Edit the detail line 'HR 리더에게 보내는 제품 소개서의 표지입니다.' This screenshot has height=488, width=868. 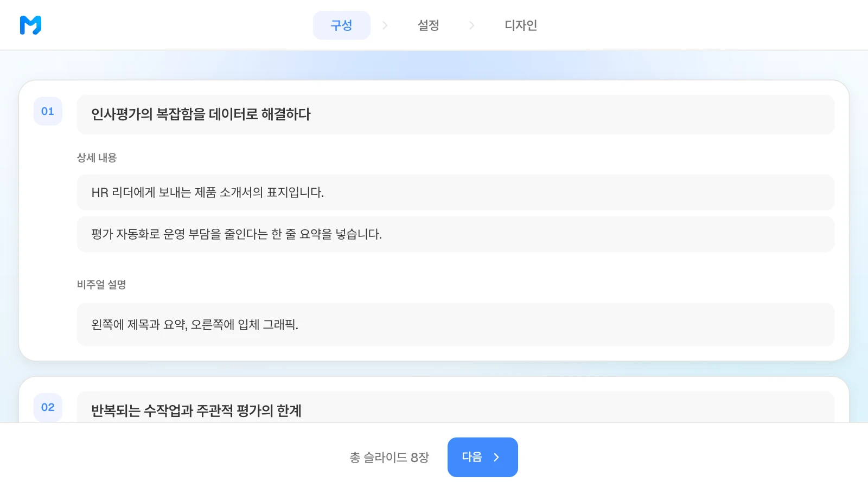point(456,192)
